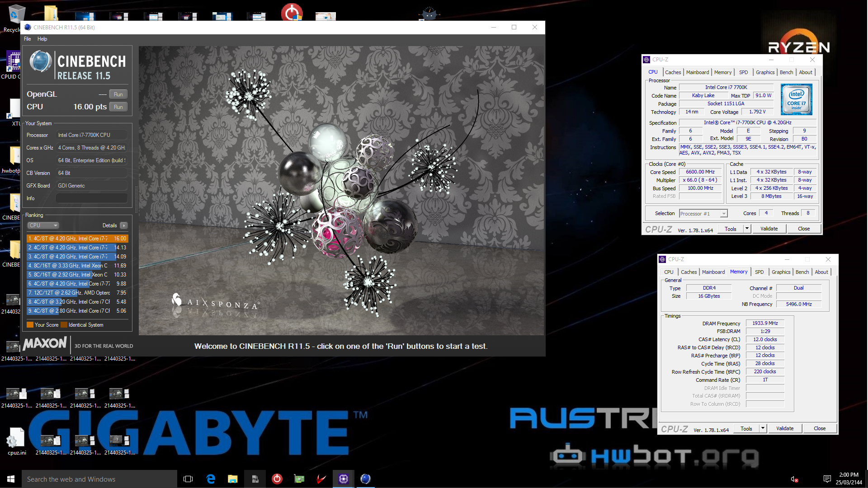Click the lower CPU-Z title bar icon

663,259
